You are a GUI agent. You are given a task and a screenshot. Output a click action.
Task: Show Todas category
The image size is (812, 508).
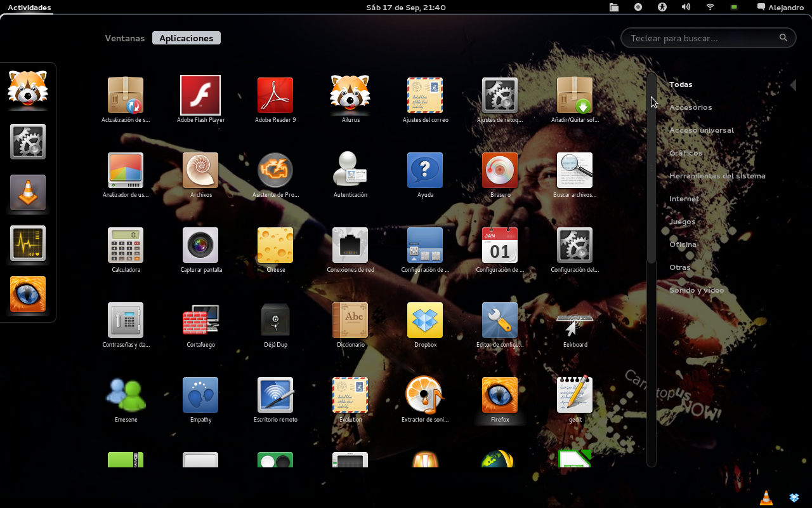tap(681, 84)
